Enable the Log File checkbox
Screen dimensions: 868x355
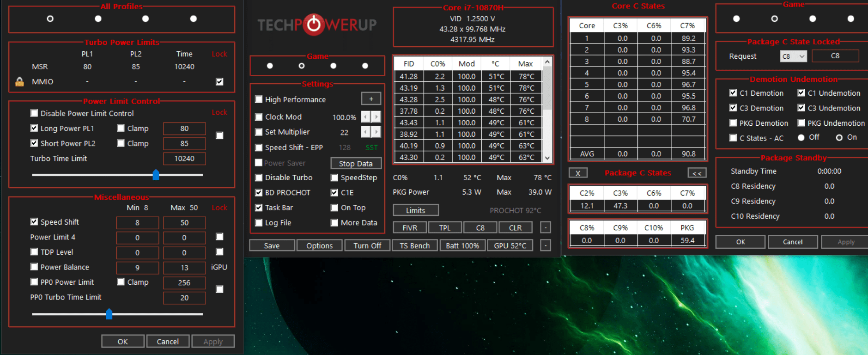259,223
